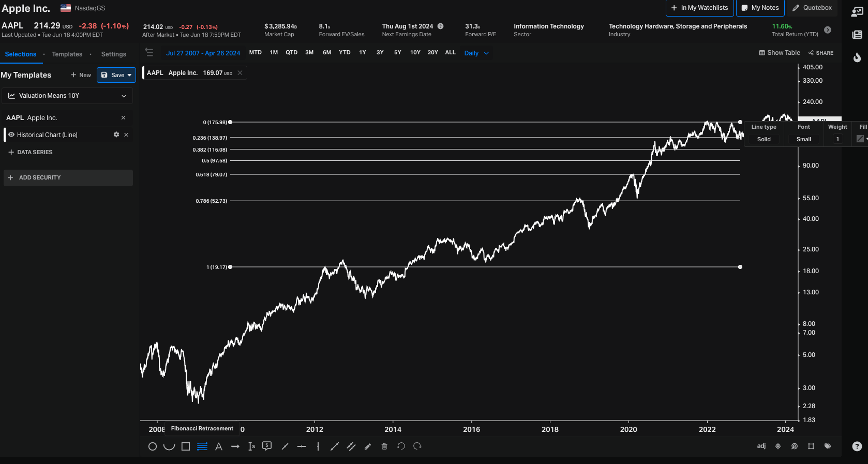The width and height of the screenshot is (868, 464).
Task: Remove the Historical Chart (Line) series
Action: tap(126, 134)
